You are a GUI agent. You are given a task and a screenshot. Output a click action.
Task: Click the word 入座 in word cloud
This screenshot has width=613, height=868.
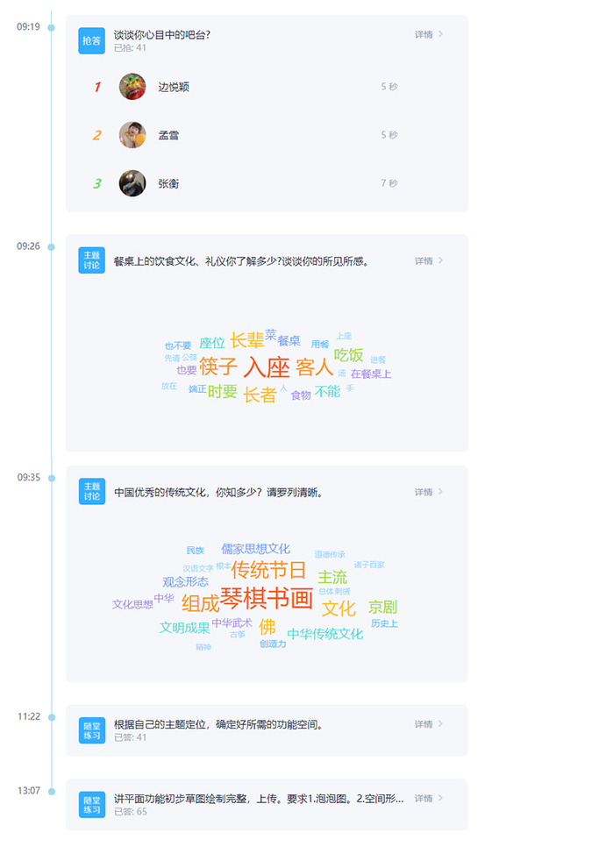tap(267, 367)
